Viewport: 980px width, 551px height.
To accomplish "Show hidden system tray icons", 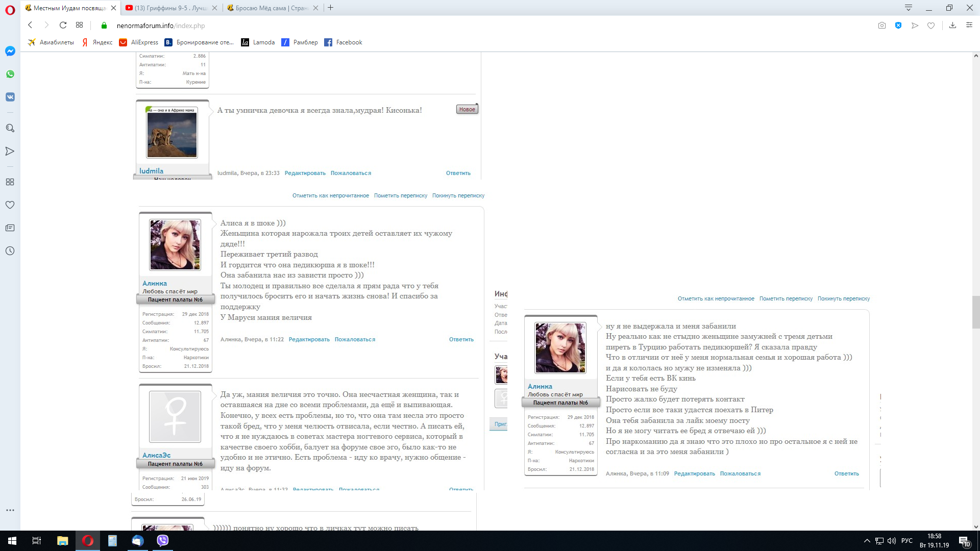I will 867,541.
